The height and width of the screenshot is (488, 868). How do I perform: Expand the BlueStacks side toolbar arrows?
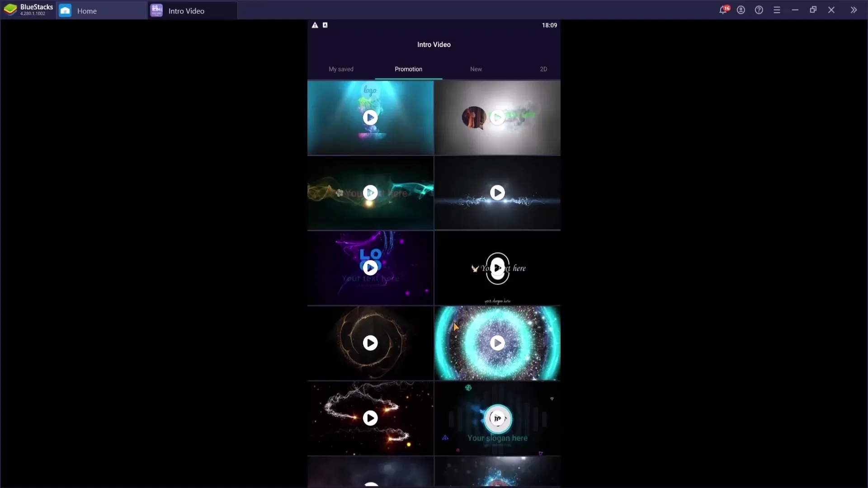854,10
